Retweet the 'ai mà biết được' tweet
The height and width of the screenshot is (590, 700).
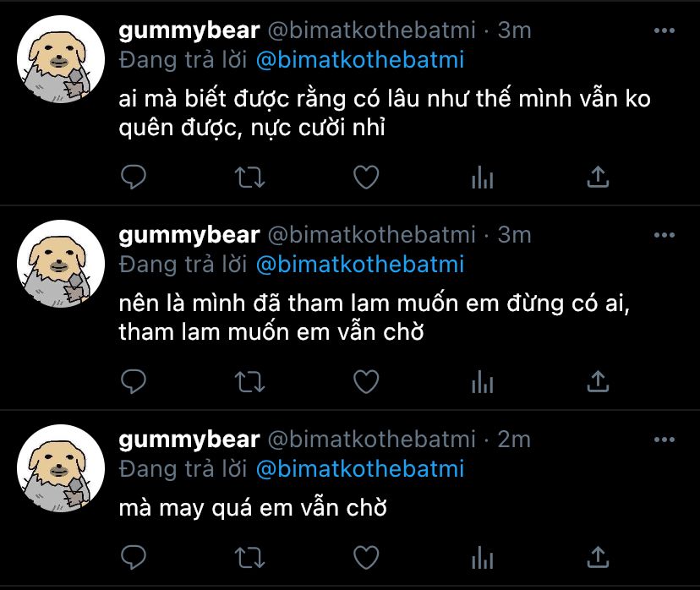[250, 177]
